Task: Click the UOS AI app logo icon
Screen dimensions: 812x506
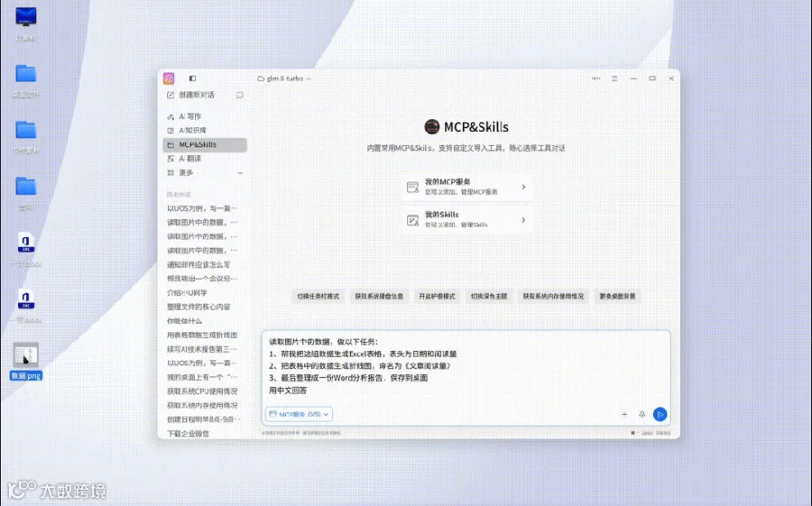Action: click(x=169, y=78)
